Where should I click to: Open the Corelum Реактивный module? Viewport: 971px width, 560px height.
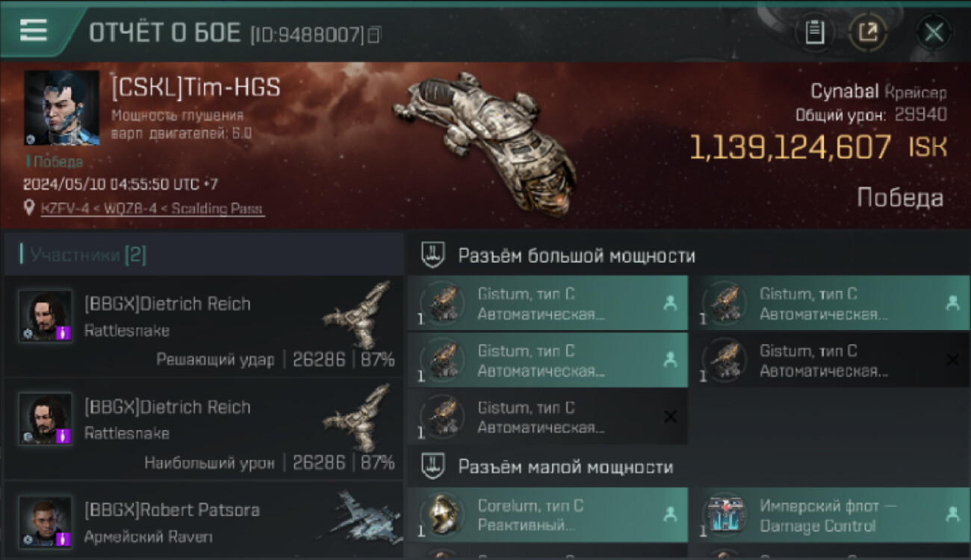(x=547, y=515)
